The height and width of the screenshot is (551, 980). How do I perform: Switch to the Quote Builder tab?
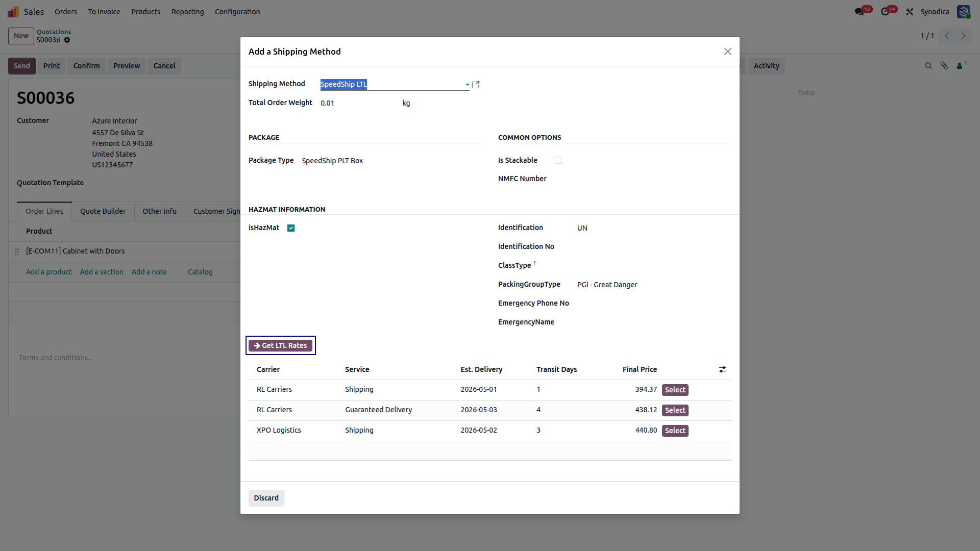(x=103, y=211)
